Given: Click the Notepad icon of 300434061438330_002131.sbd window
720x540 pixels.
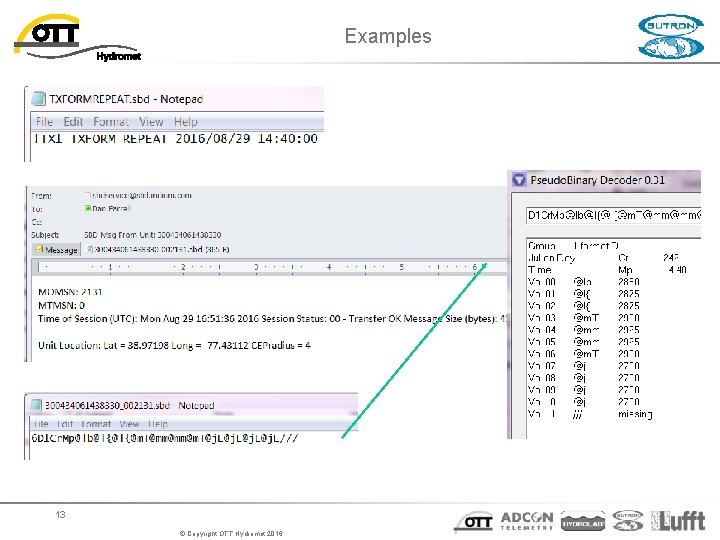Looking at the screenshot, I should [x=36, y=405].
